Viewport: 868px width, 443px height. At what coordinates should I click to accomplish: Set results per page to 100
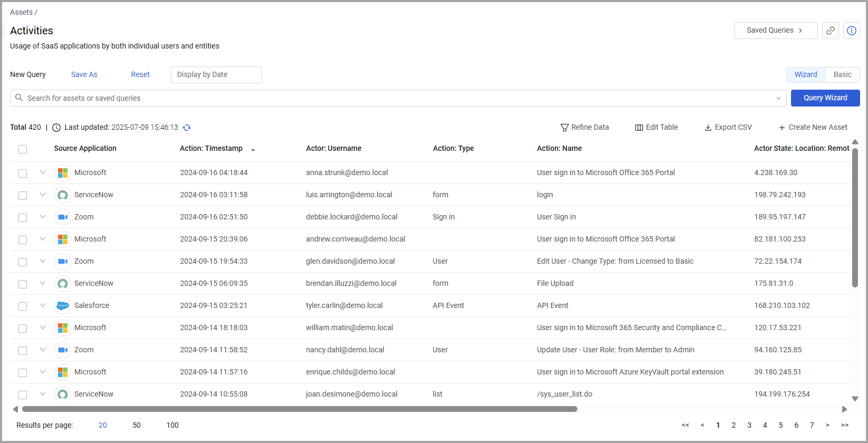(x=172, y=425)
